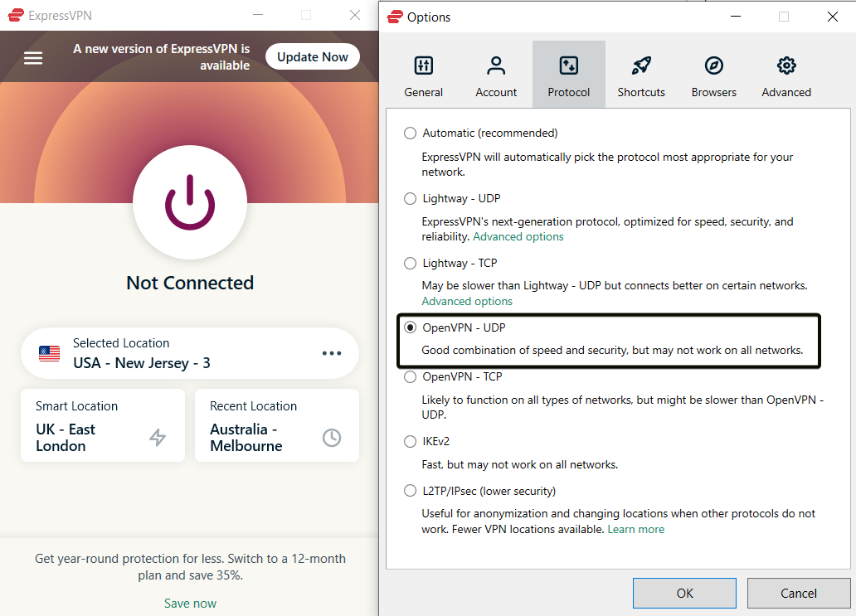Switch to the Account tab
The height and width of the screenshot is (616, 856).
[x=496, y=66]
